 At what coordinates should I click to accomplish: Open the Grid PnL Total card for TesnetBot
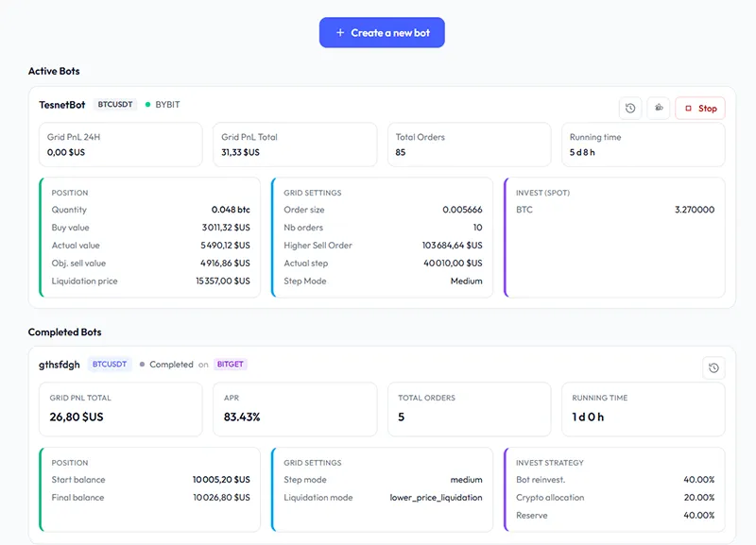tap(295, 145)
